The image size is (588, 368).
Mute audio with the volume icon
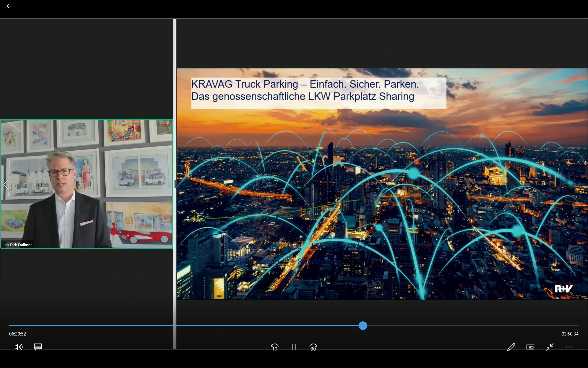(x=18, y=347)
